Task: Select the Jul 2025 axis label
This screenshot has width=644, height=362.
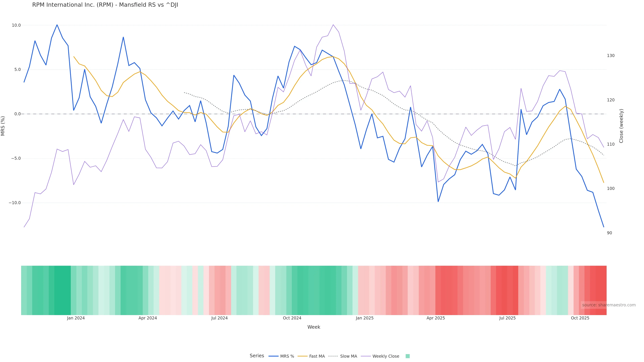Action: [x=507, y=318]
